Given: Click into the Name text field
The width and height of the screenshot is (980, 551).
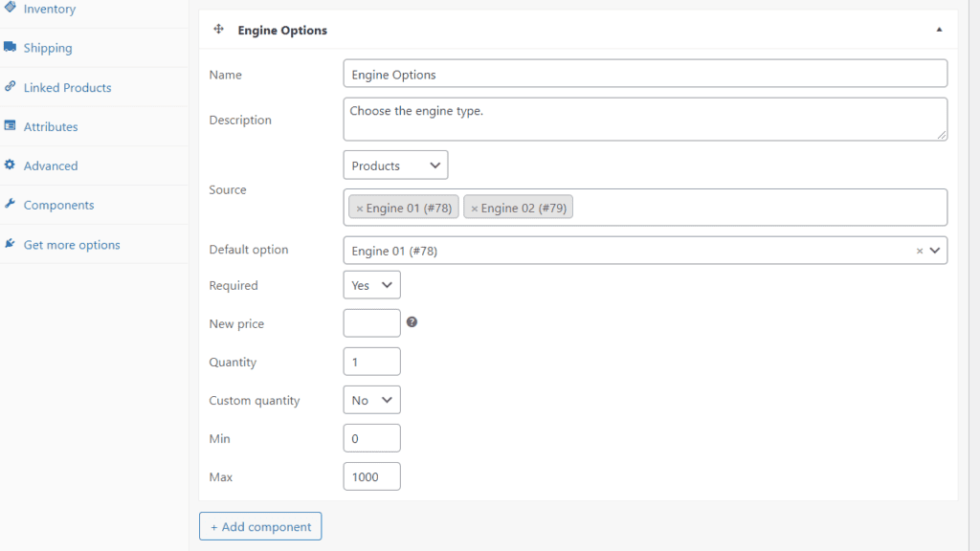Looking at the screenshot, I should click(x=645, y=74).
